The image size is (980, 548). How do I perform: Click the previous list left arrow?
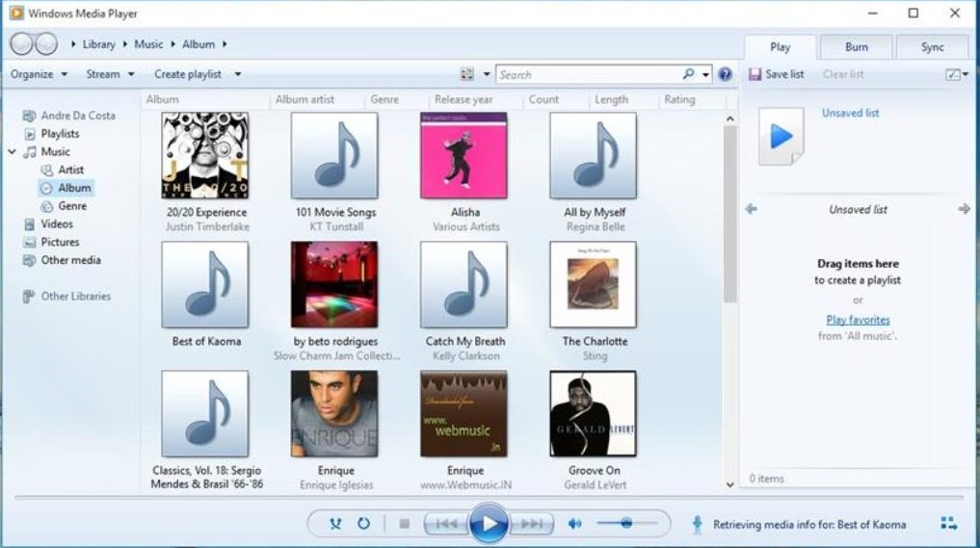pyautogui.click(x=752, y=209)
